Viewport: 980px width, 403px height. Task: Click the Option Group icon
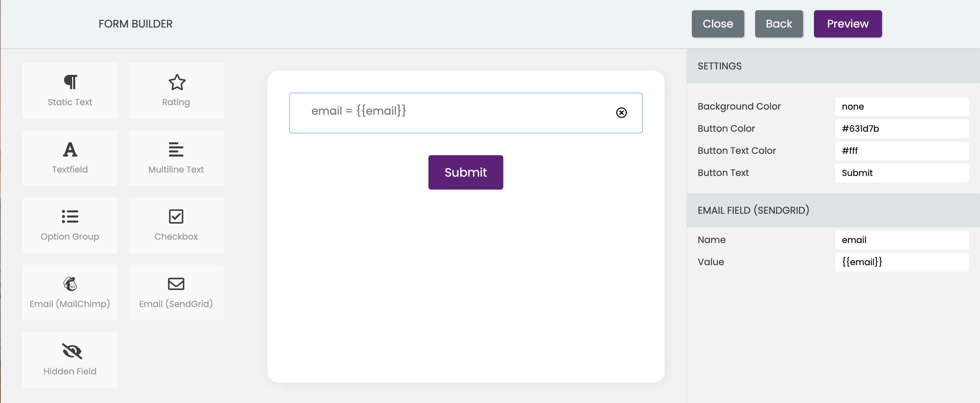[69, 226]
